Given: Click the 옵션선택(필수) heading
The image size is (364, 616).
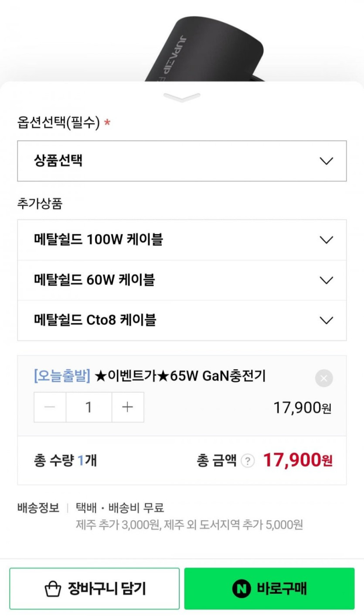Looking at the screenshot, I should click(x=58, y=123).
